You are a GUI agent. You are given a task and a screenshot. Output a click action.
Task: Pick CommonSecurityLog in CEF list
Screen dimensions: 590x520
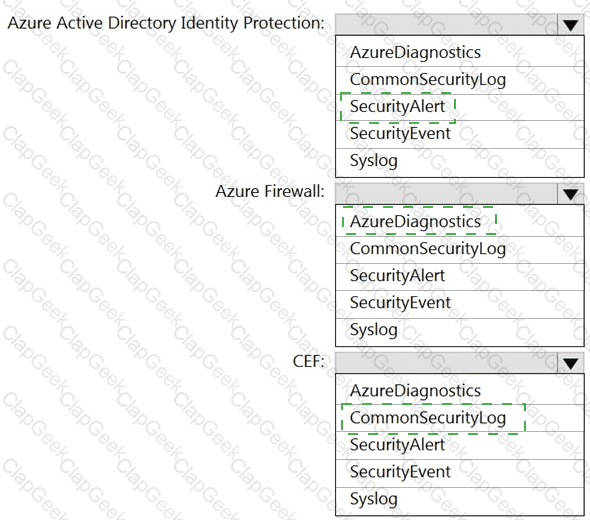(459, 418)
